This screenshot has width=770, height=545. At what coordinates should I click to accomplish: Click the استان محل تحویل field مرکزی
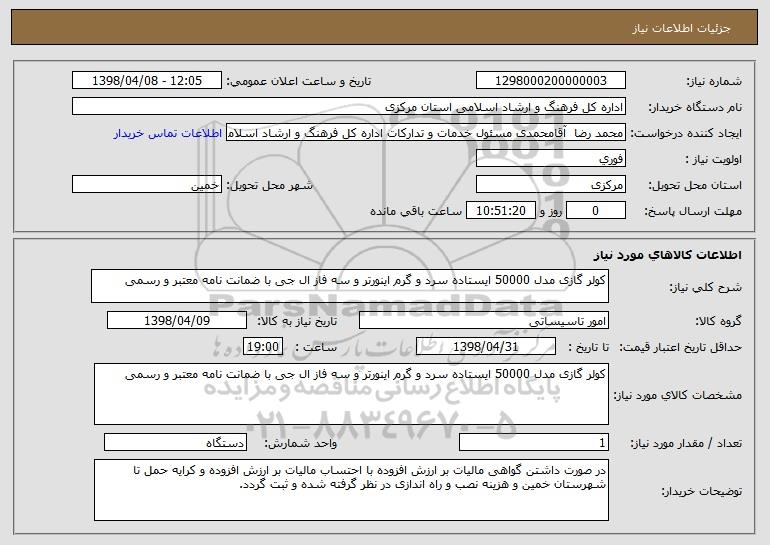click(x=550, y=185)
